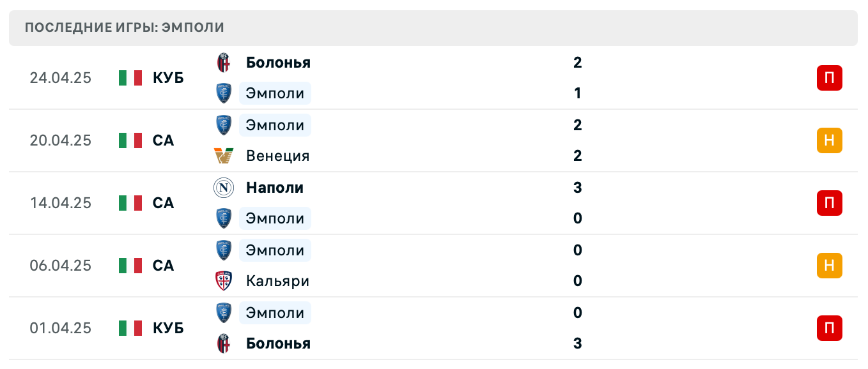Open Кальяри team link
The image size is (868, 369).
click(277, 281)
